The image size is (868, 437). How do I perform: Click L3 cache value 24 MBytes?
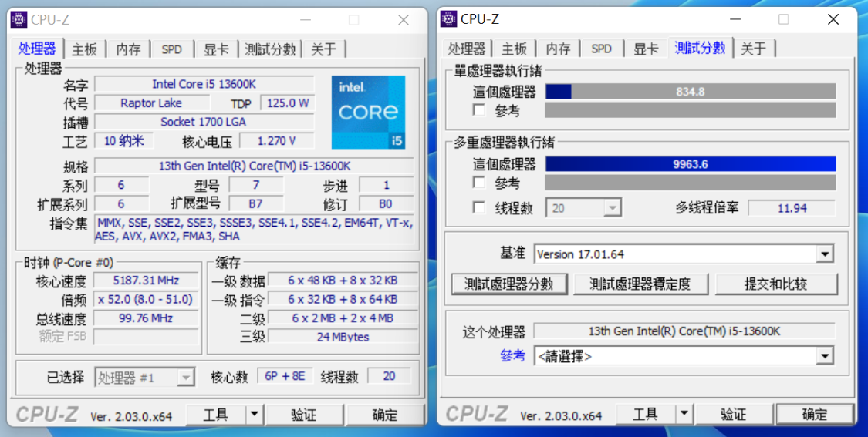(343, 337)
